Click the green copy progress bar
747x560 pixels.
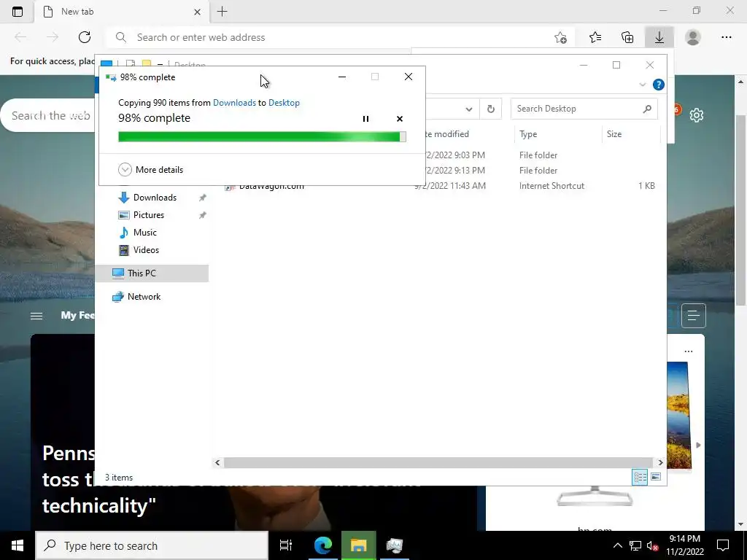coord(262,137)
